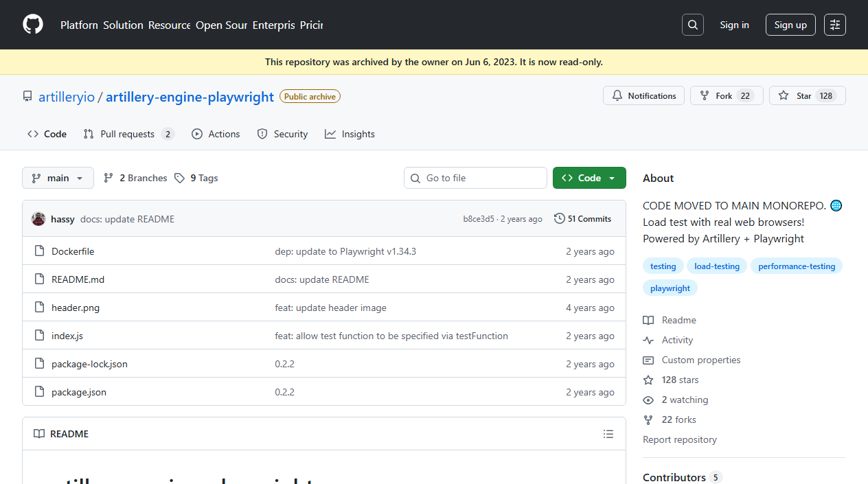Click the repository icon beside artilleryio
Image resolution: width=868 pixels, height=484 pixels.
coord(27,97)
